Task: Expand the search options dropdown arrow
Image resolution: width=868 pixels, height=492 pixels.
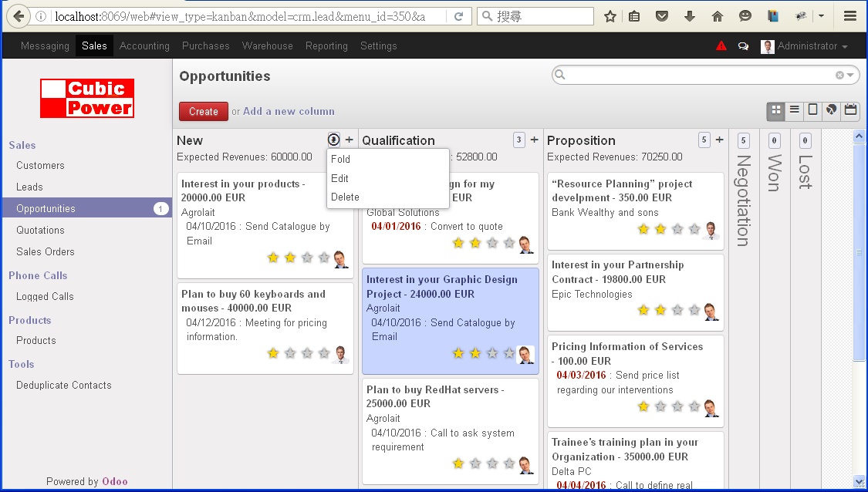Action: 850,76
